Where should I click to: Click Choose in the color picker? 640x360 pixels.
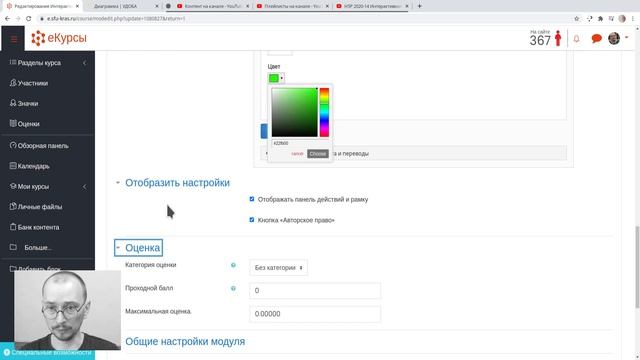pyautogui.click(x=318, y=154)
